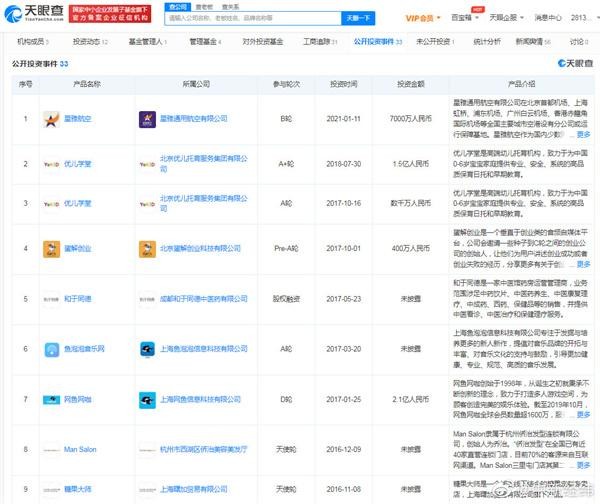Select the 查公司 search mode tab
The width and height of the screenshot is (600, 504).
(177, 7)
